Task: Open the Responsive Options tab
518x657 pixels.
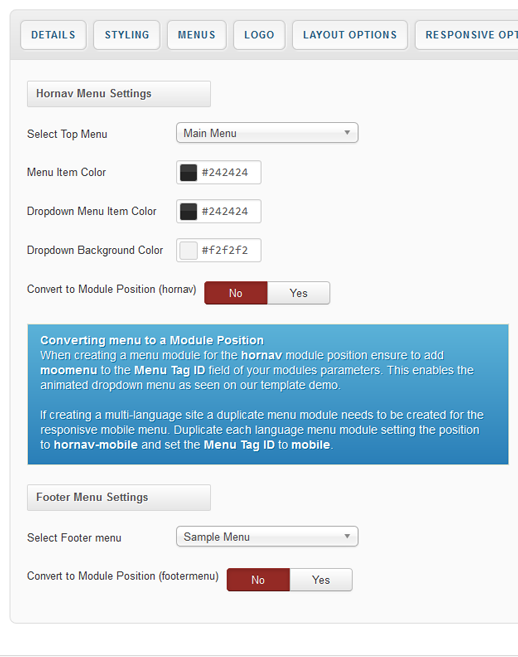Action: click(x=466, y=35)
